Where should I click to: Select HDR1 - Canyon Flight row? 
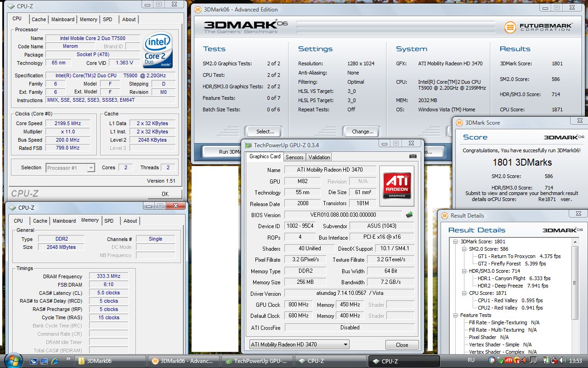pos(514,278)
